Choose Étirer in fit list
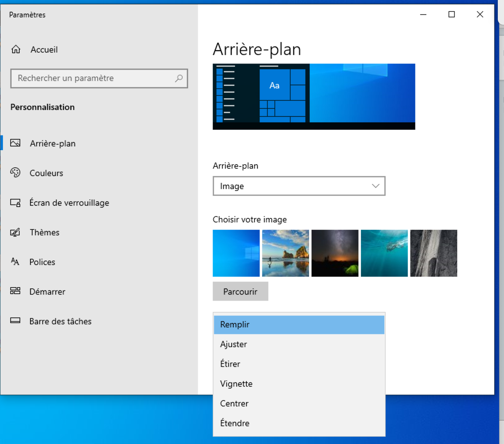The image size is (504, 444). pos(299,364)
